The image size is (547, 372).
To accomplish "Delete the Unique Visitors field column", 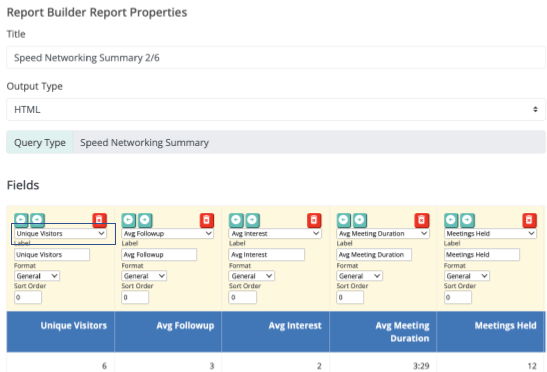I will click(99, 220).
